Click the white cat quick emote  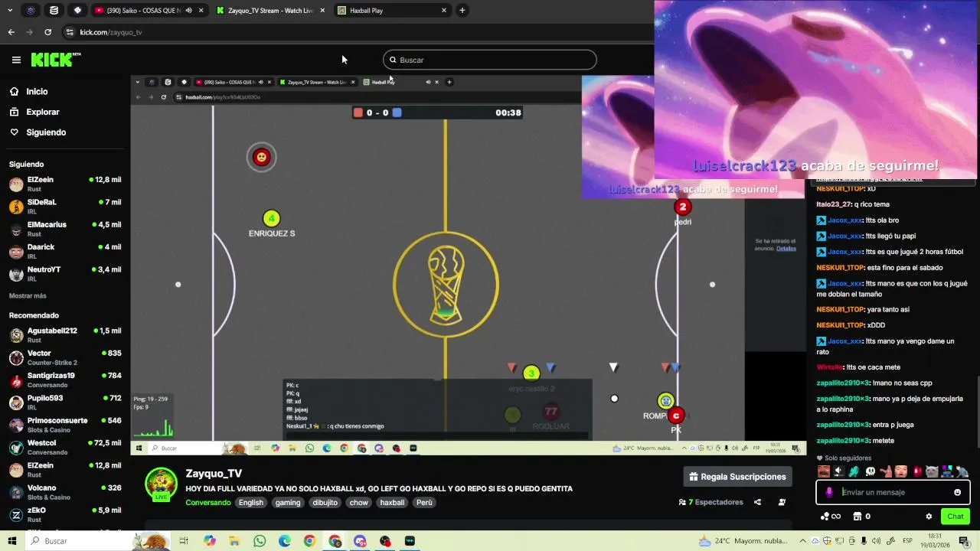(x=932, y=471)
